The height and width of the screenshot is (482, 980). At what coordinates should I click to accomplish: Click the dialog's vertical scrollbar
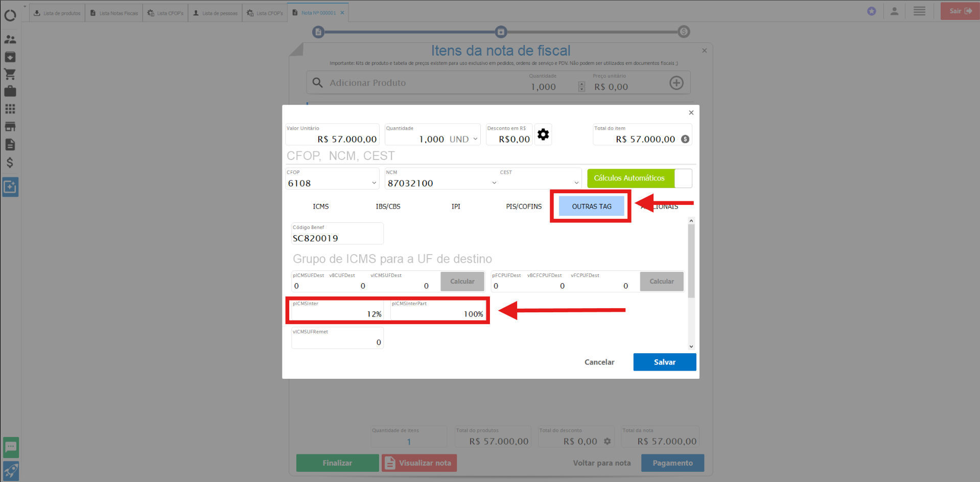691,261
